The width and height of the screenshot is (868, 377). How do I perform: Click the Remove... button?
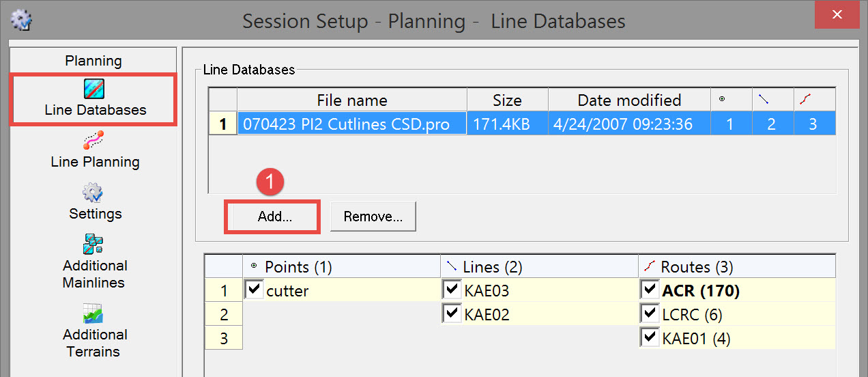point(373,217)
